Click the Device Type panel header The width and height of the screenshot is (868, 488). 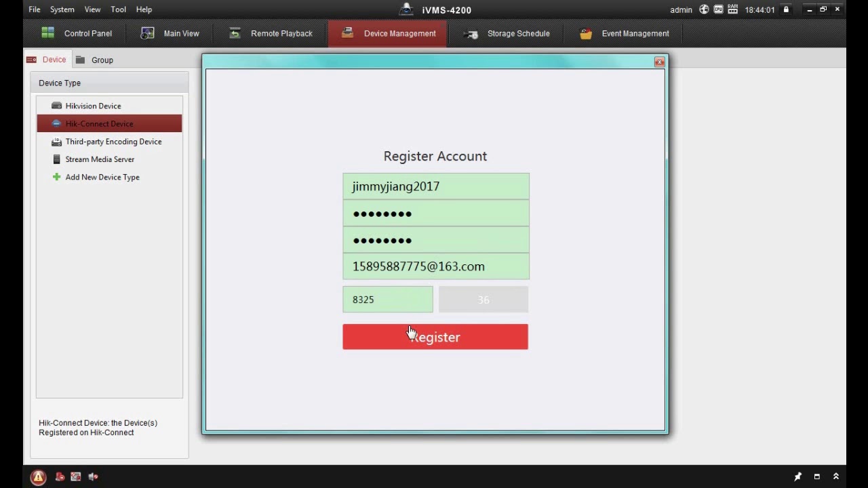[x=109, y=83]
